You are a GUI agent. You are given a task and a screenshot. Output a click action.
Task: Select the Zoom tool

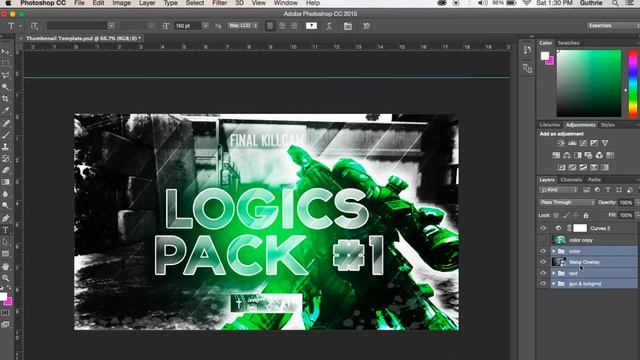tap(5, 278)
